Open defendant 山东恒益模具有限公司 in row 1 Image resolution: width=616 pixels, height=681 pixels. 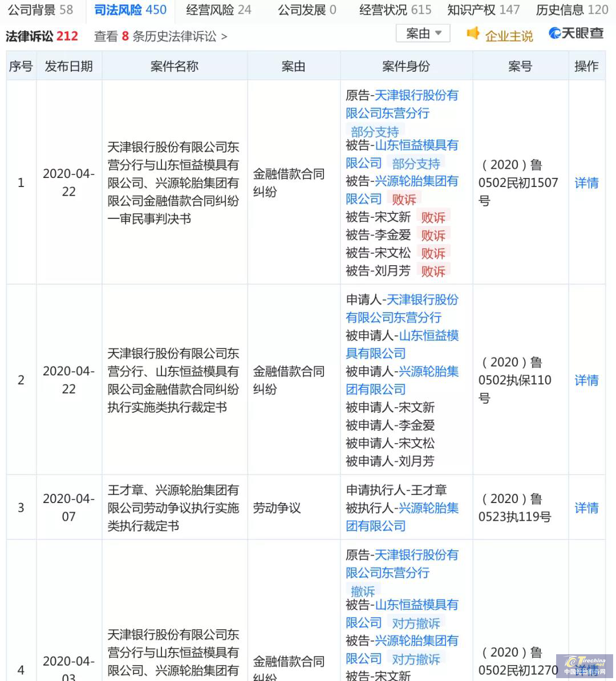[402, 154]
